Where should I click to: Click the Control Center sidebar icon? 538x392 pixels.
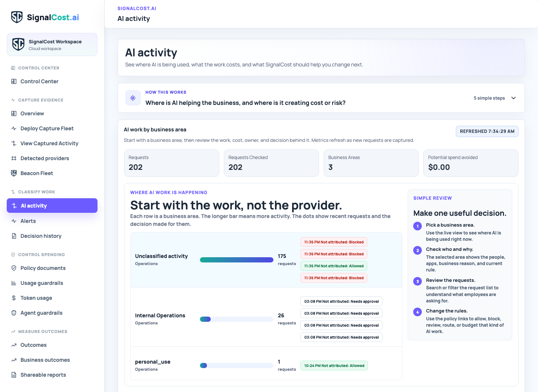point(14,81)
